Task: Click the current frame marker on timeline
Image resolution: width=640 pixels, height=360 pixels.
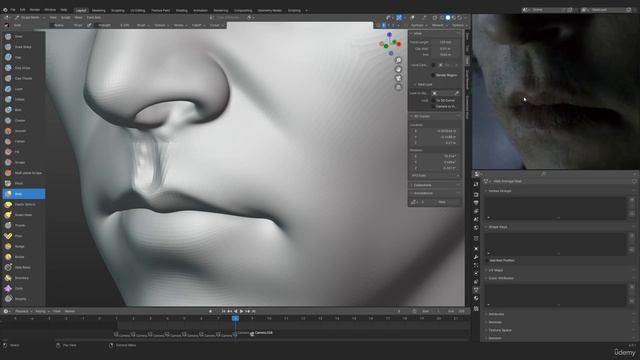Action: point(235,318)
